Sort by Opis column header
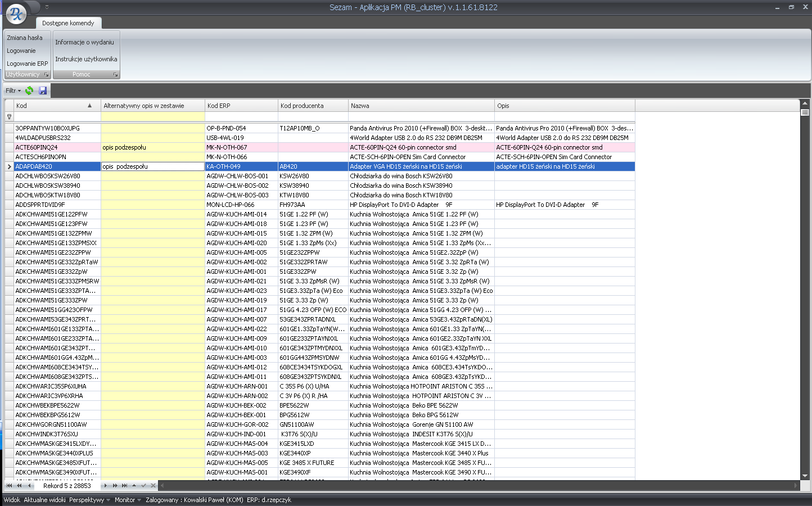The height and width of the screenshot is (506, 812). click(x=565, y=106)
